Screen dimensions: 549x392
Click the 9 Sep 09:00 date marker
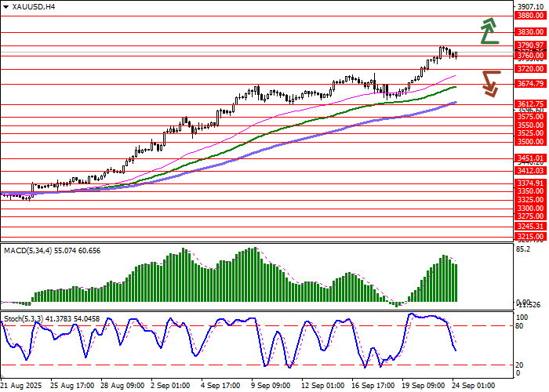coord(269,386)
